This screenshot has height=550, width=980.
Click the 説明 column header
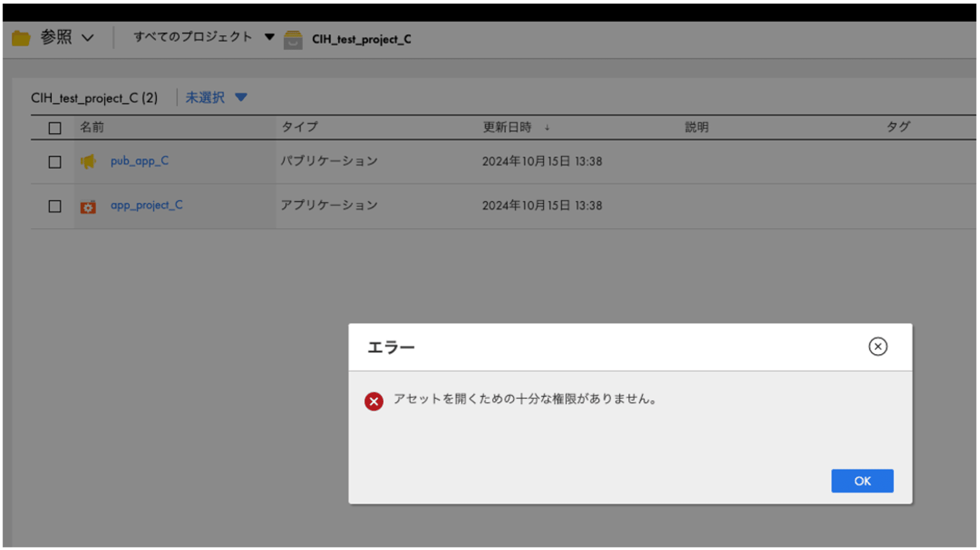pos(697,127)
